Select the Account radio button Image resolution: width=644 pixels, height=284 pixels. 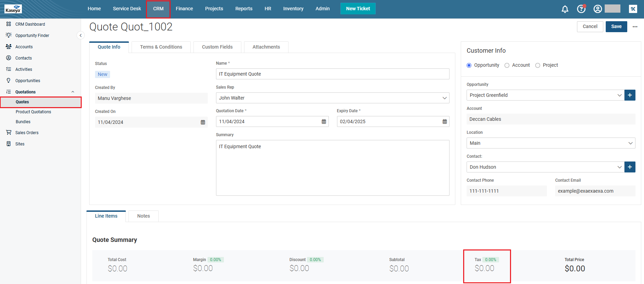507,65
